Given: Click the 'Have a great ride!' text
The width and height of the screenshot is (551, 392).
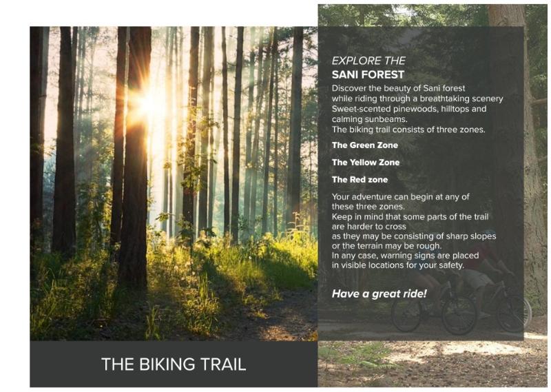Looking at the screenshot, I should coord(380,293).
